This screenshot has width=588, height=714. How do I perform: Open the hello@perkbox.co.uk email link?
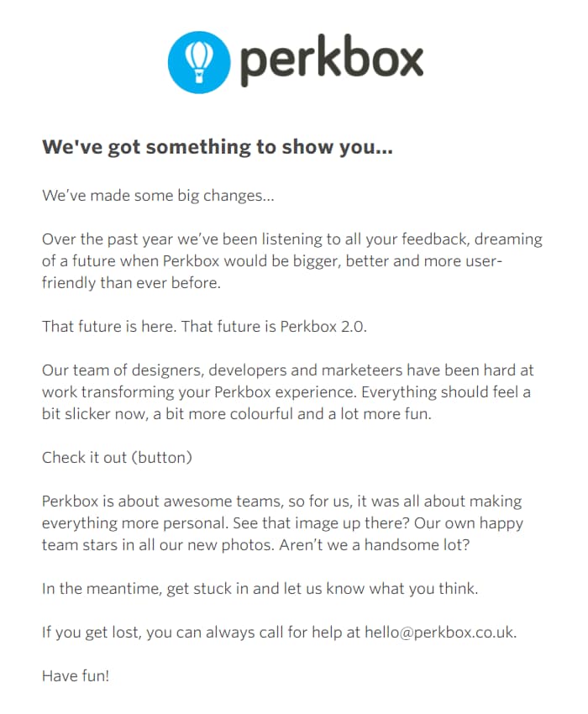438,633
